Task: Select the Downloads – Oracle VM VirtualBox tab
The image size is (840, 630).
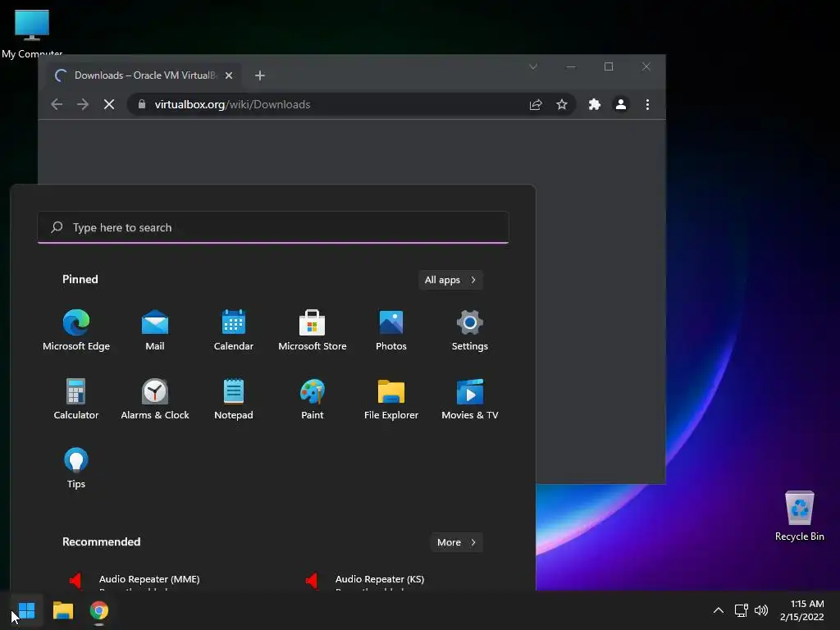Action: coord(144,75)
